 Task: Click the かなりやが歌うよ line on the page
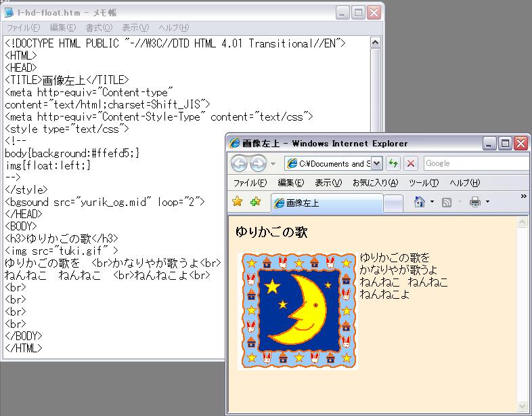(399, 270)
